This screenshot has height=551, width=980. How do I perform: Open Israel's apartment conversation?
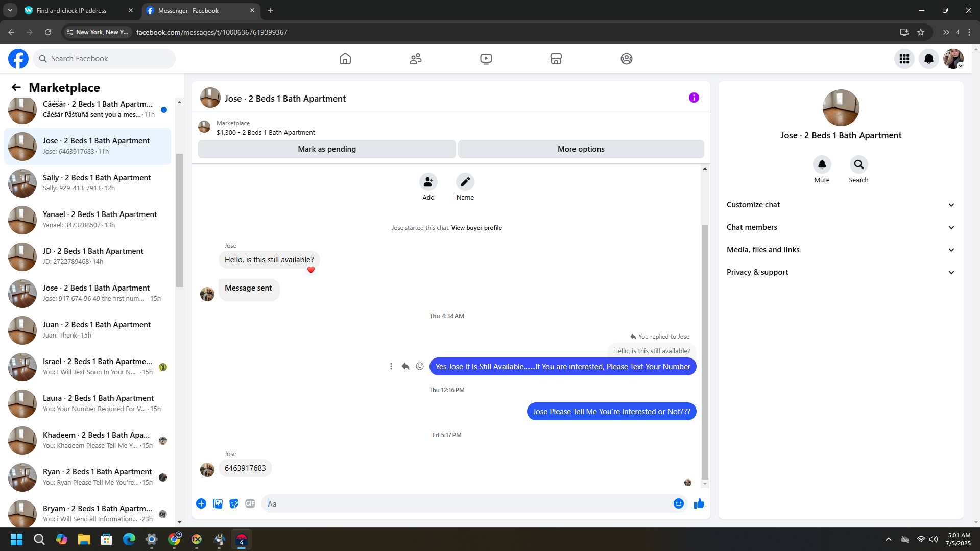coord(88,367)
